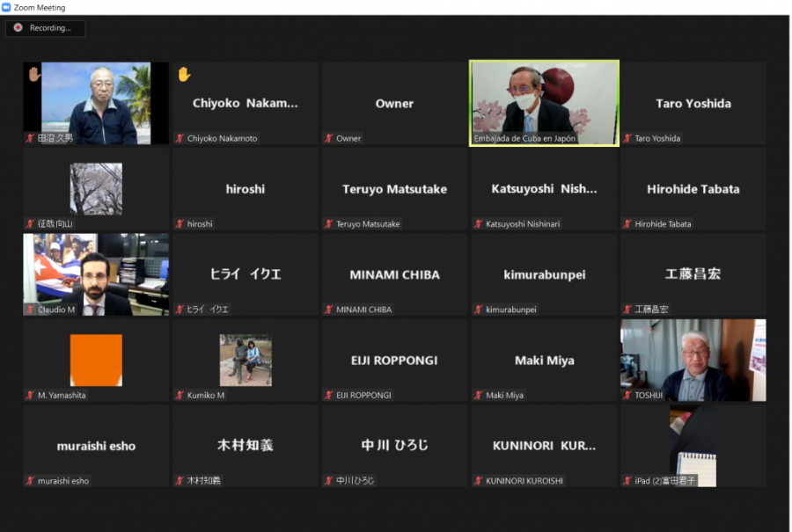Select the TOSHUI video tile
The width and height of the screenshot is (792, 532).
click(693, 360)
